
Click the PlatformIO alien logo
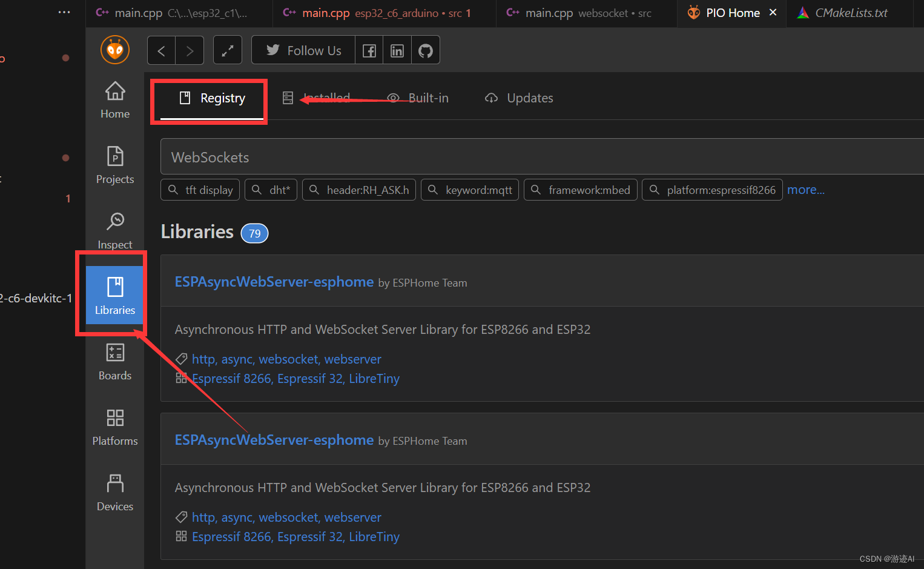point(115,50)
